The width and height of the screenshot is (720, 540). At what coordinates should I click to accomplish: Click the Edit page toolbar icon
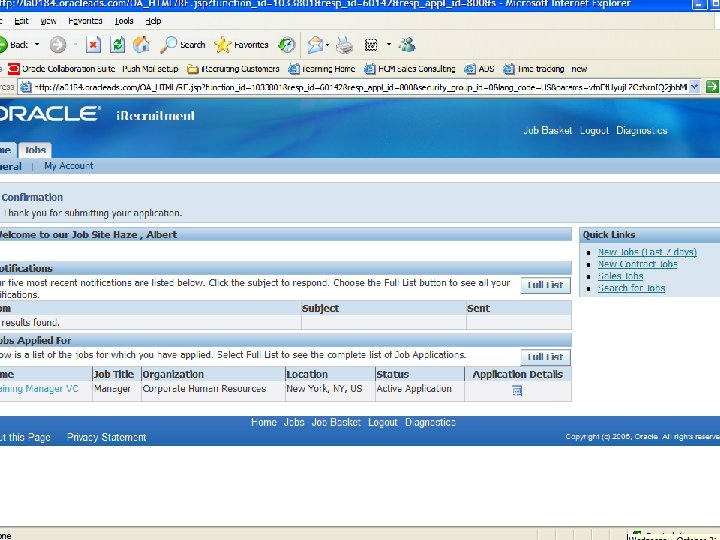coord(371,45)
